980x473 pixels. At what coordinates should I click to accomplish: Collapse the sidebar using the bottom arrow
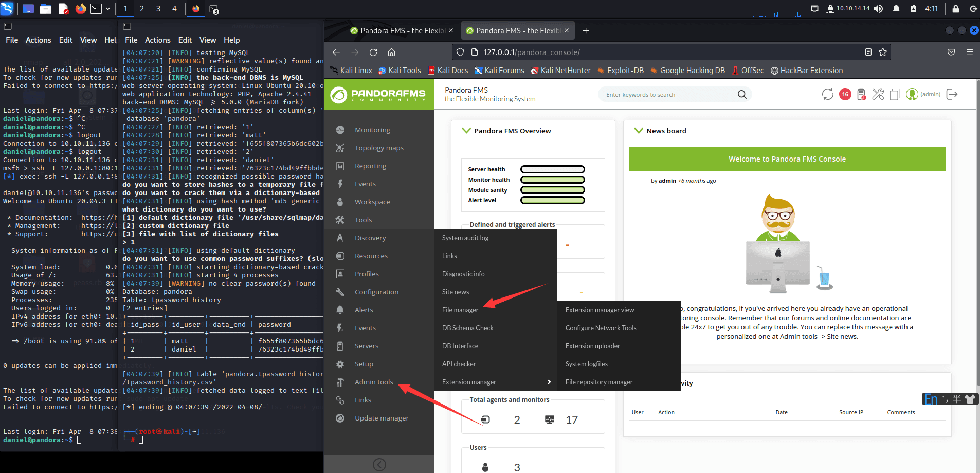(379, 465)
